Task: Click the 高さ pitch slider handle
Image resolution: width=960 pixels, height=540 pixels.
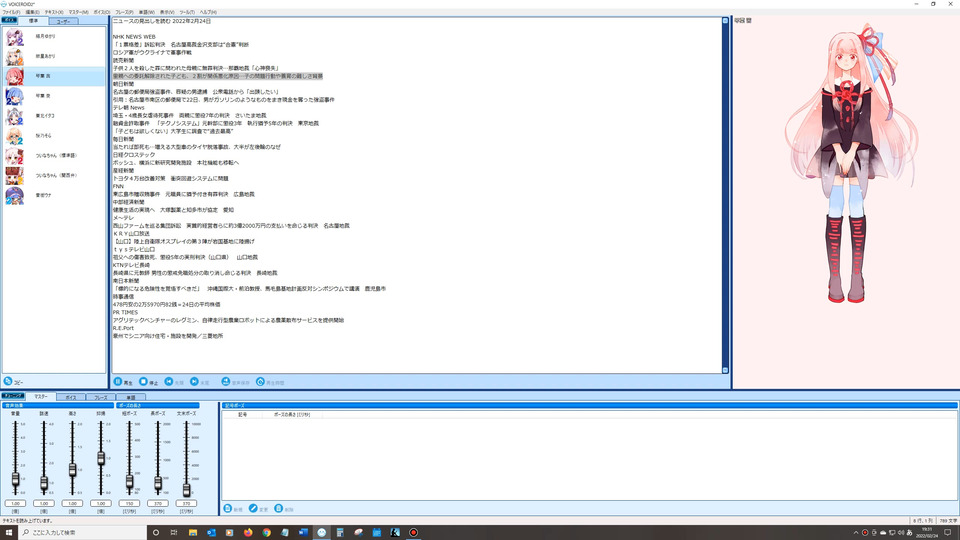Action: 72,470
